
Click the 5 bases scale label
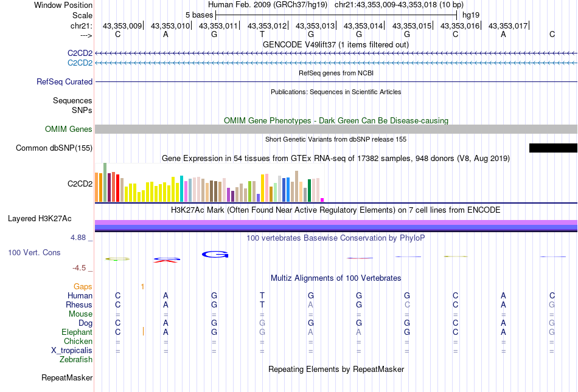(199, 15)
